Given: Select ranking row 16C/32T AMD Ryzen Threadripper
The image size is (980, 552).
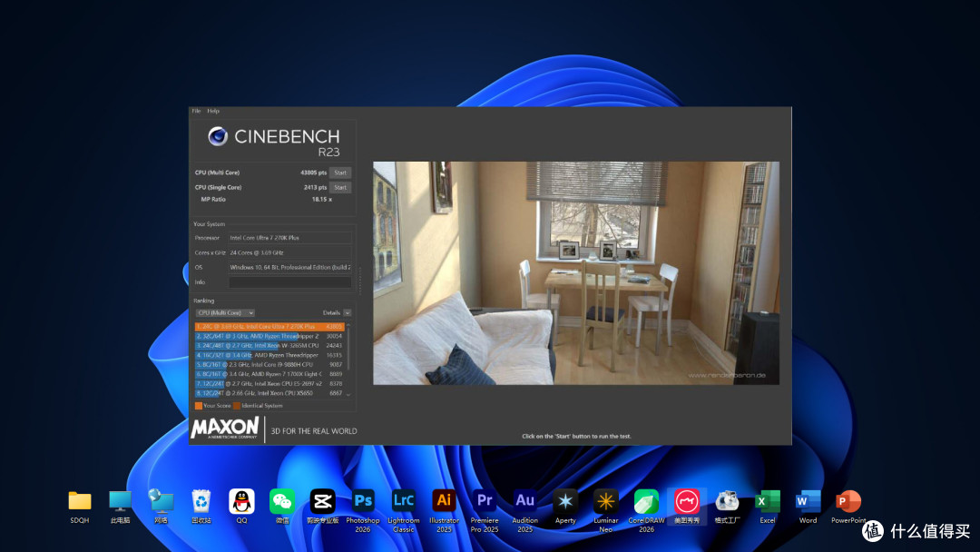Looking at the screenshot, I should coord(269,355).
